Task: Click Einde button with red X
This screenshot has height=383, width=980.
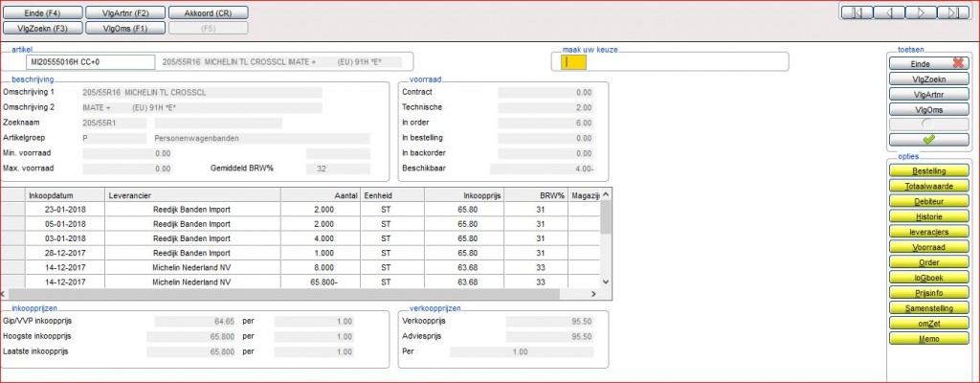Action: 927,63
